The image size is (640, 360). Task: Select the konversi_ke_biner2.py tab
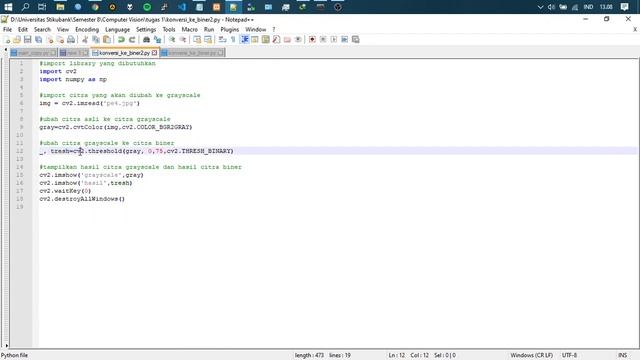124,53
